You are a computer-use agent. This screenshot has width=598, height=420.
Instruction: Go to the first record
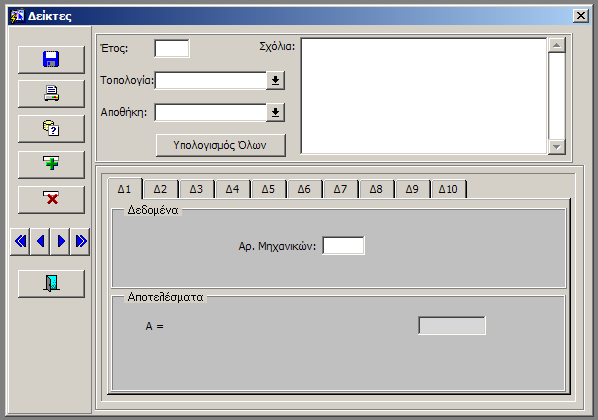pyautogui.click(x=20, y=241)
